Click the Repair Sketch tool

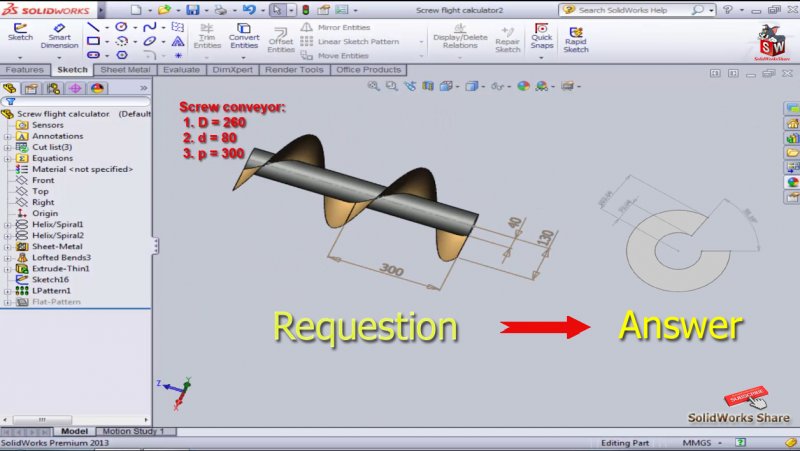click(x=508, y=40)
